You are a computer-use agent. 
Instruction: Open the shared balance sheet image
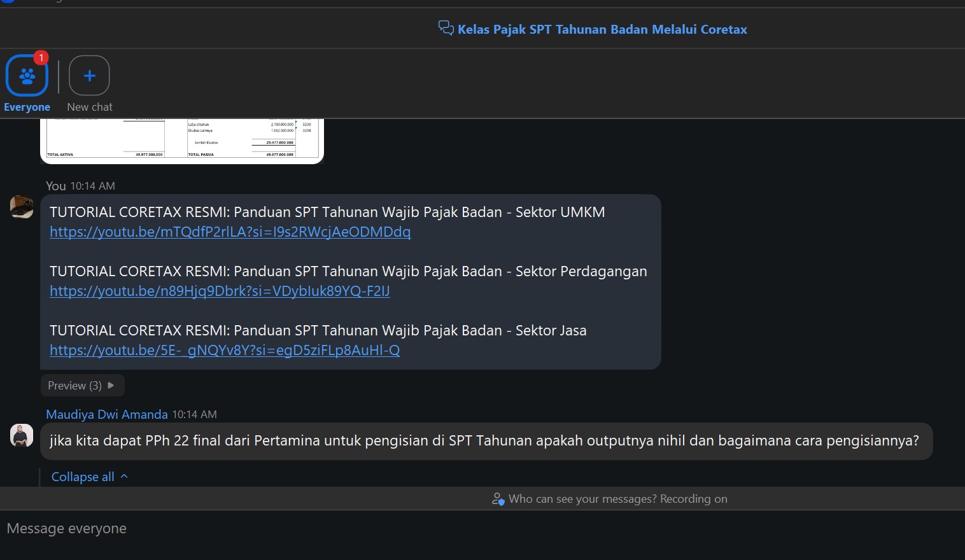[182, 141]
